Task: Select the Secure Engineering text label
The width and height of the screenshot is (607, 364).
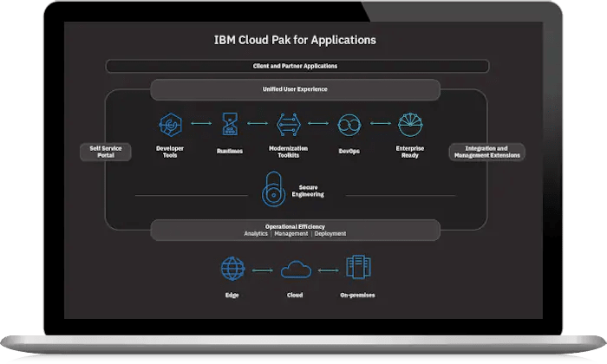Action: [308, 191]
